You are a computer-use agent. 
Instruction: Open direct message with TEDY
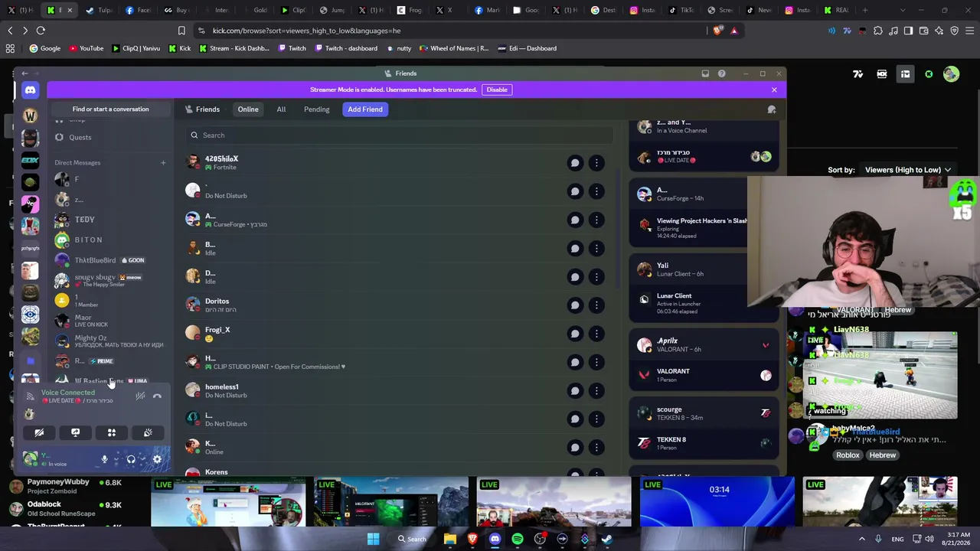click(110, 220)
